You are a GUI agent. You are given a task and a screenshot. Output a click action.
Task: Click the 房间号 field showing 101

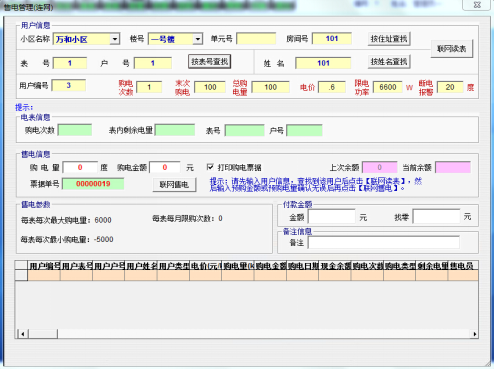click(332, 39)
